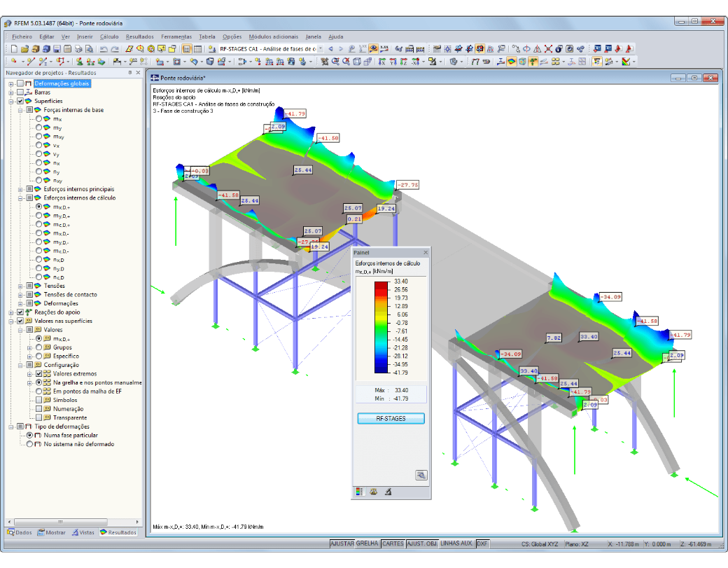Select No sistema não deformado radio
Image resolution: width=728 pixels, height=568 pixels.
coord(29,445)
